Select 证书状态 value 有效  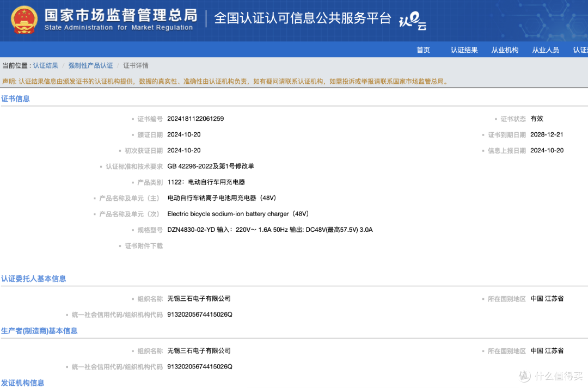537,119
